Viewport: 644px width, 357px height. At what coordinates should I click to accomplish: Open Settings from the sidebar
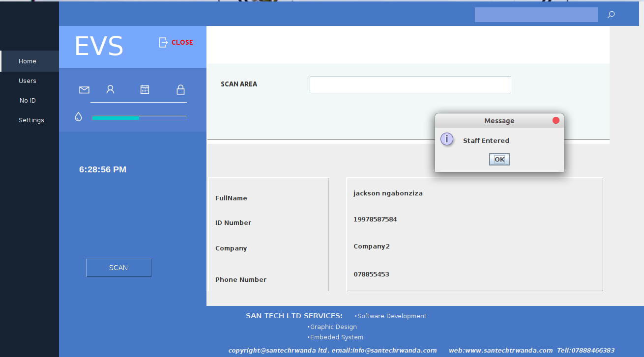(x=31, y=120)
